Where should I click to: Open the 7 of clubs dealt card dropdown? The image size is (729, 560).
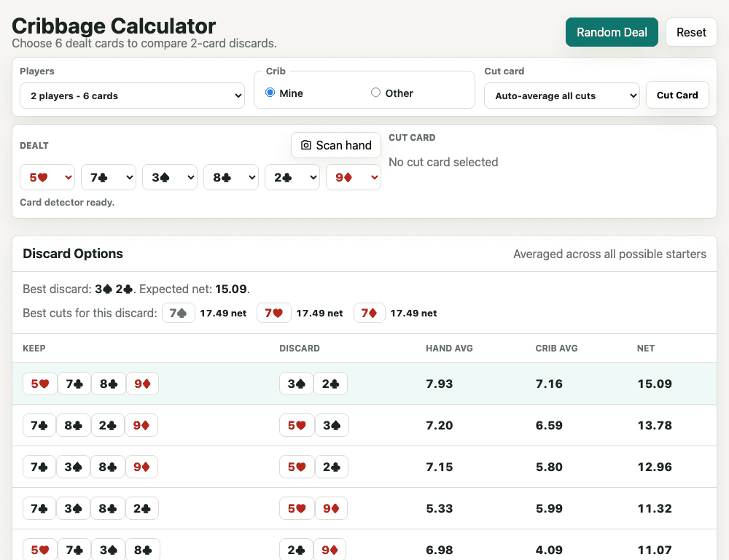[x=109, y=177]
